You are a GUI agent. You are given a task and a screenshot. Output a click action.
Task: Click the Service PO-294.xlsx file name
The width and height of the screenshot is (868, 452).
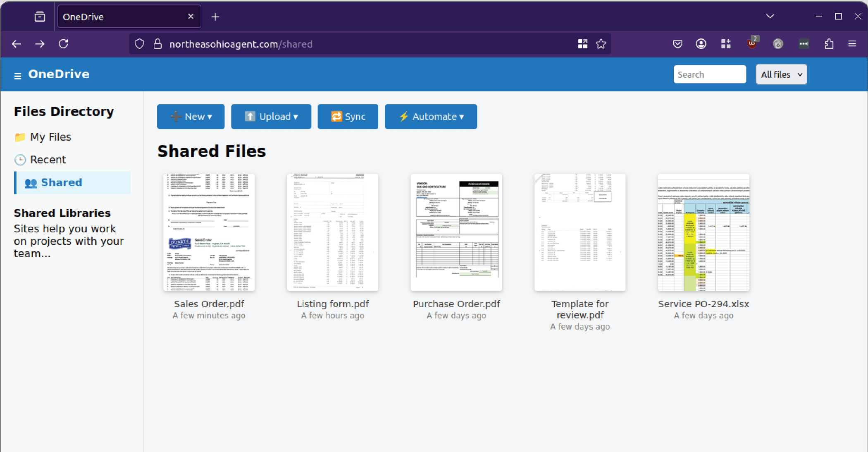pos(703,304)
